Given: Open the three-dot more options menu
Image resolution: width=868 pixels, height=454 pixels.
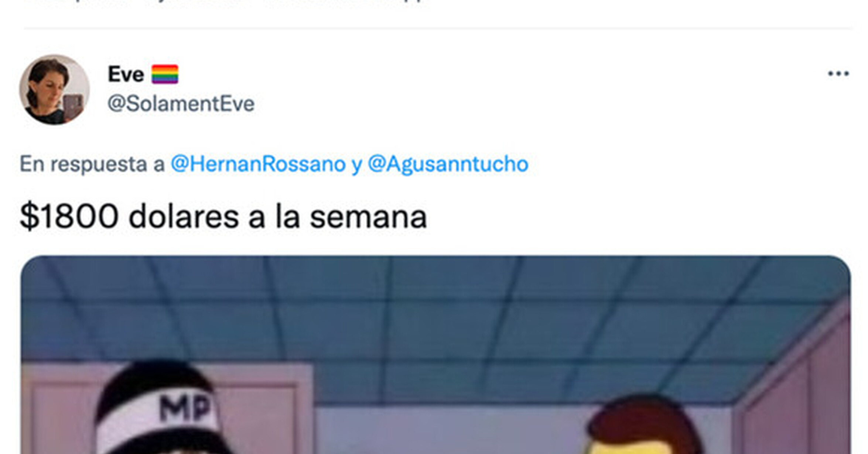Looking at the screenshot, I should coord(838,73).
